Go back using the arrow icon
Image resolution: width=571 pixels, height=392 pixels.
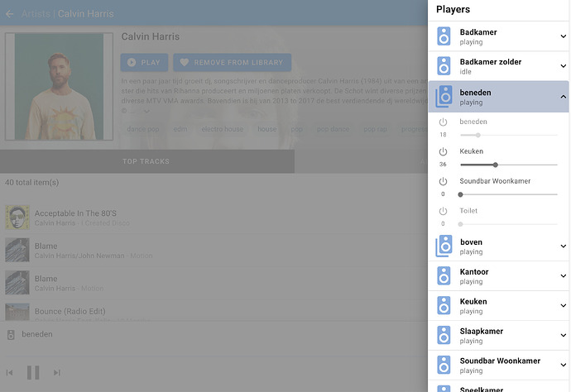click(x=9, y=14)
